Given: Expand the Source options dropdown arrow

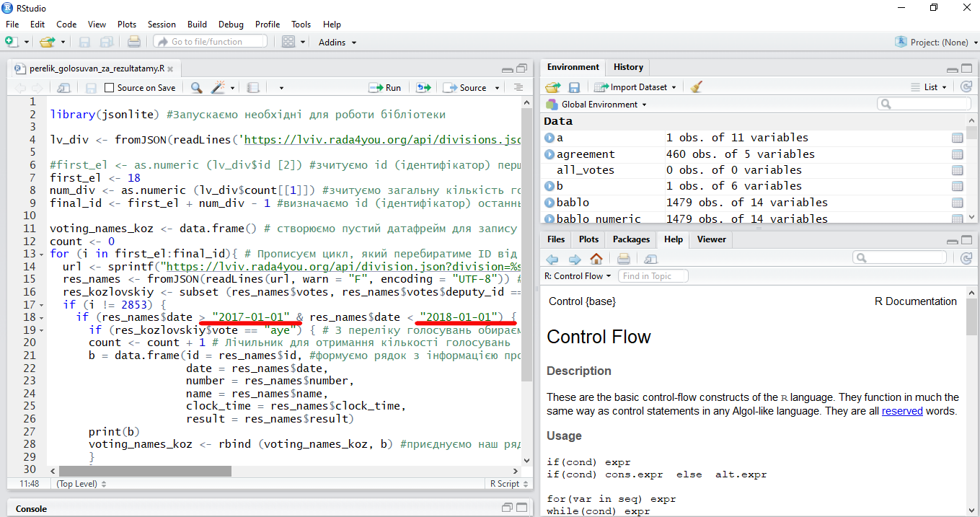Looking at the screenshot, I should pyautogui.click(x=497, y=88).
